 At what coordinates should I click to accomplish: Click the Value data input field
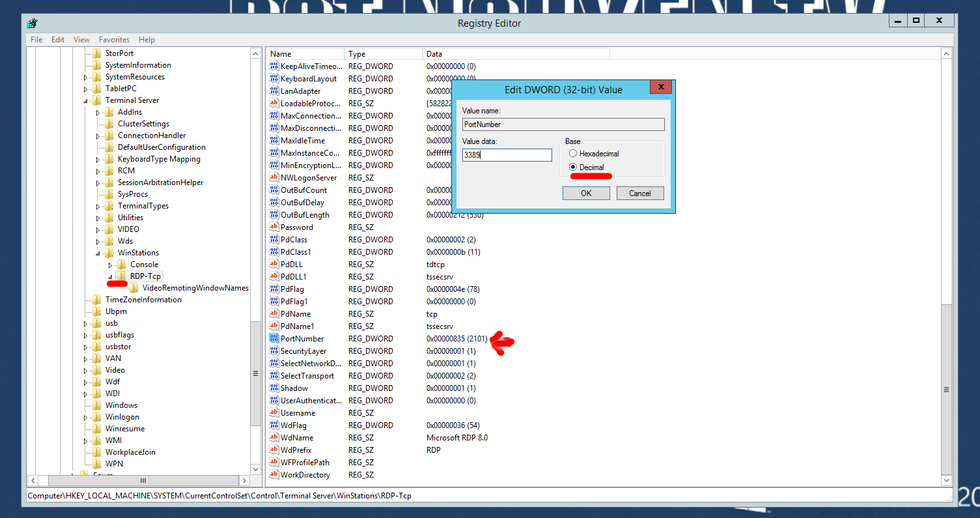coord(507,155)
